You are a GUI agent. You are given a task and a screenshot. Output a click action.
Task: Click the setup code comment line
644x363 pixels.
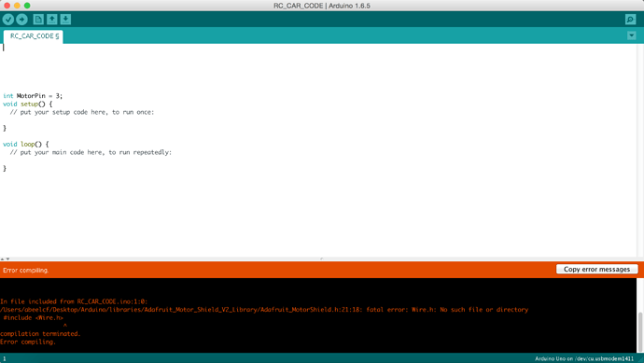(82, 112)
